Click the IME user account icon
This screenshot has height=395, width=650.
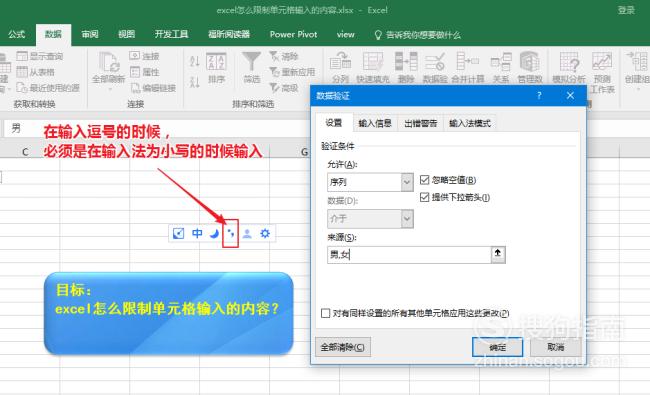pos(247,234)
